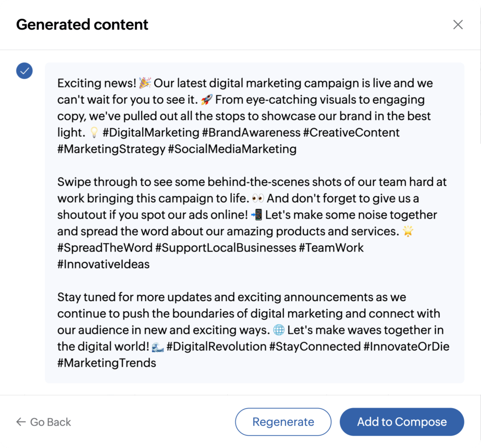Close the Generated content dialog
The width and height of the screenshot is (481, 448).
click(x=458, y=25)
